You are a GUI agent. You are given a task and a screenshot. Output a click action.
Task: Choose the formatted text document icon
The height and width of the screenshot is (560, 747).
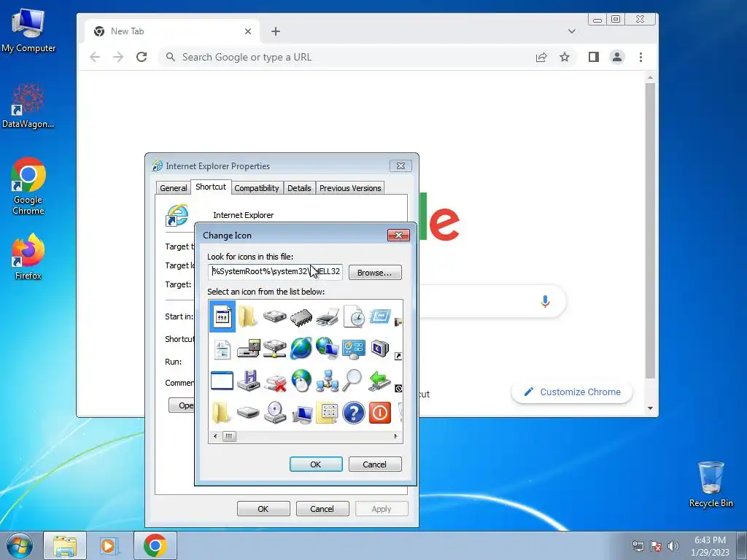[222, 349]
